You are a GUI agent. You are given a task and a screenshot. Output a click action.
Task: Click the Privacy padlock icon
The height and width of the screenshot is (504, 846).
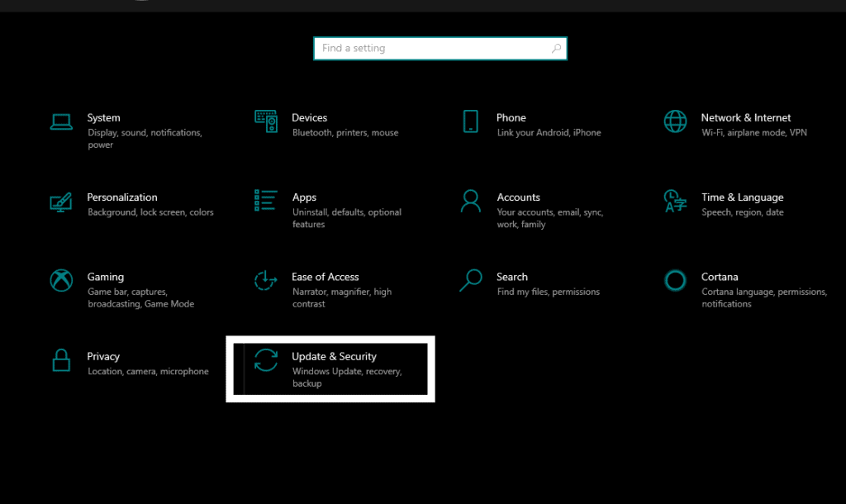point(61,360)
